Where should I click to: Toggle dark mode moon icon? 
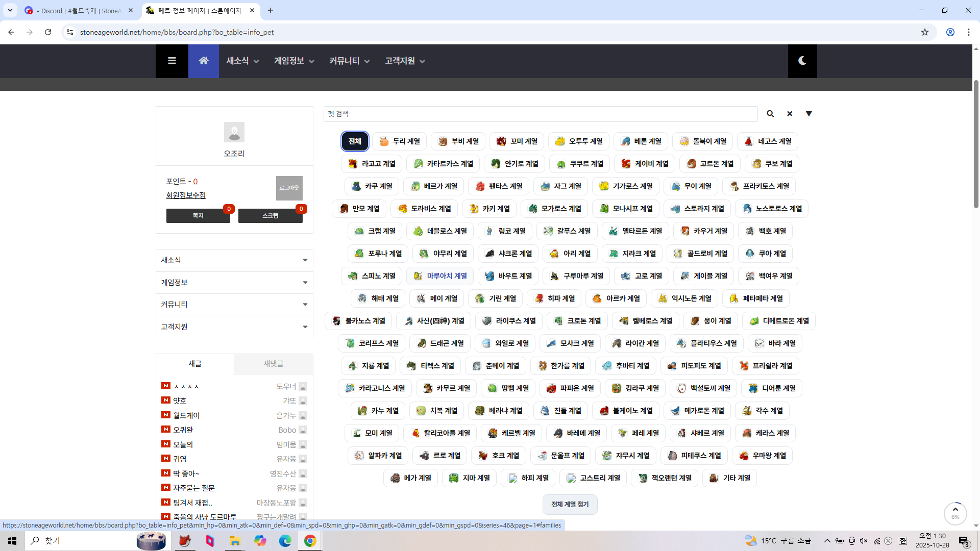click(802, 61)
